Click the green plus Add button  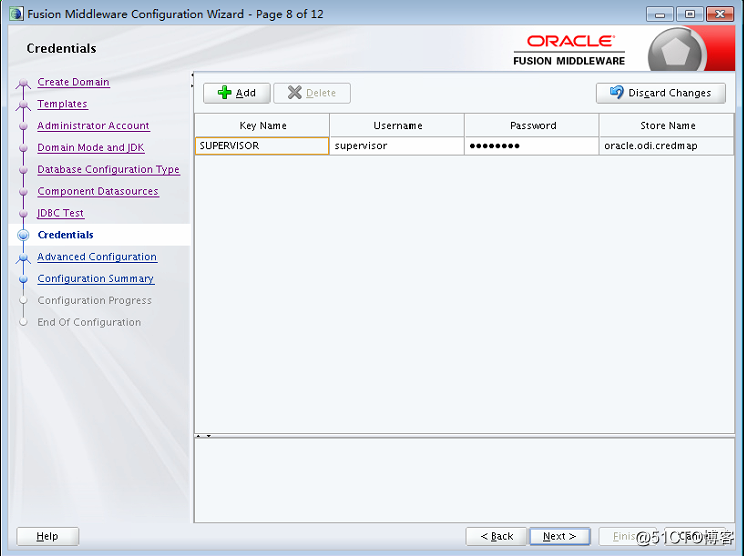[x=237, y=93]
